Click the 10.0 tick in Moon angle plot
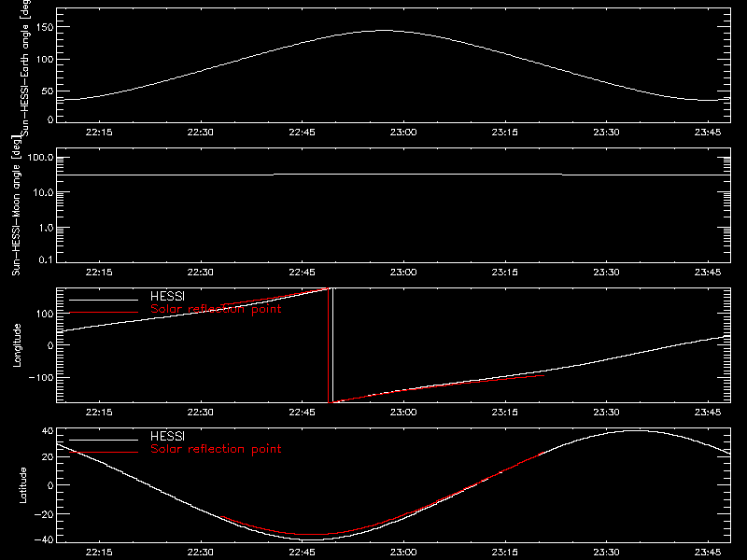Image resolution: width=747 pixels, height=560 pixels. (x=43, y=193)
